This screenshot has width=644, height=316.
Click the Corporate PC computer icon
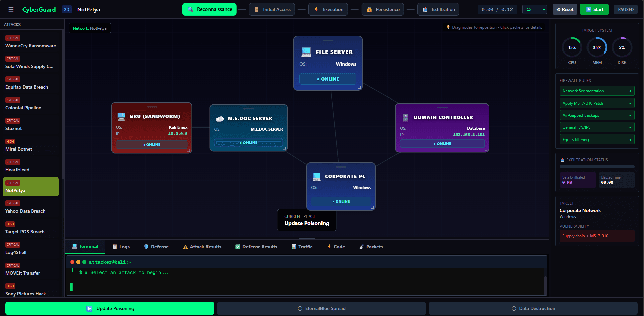click(316, 177)
